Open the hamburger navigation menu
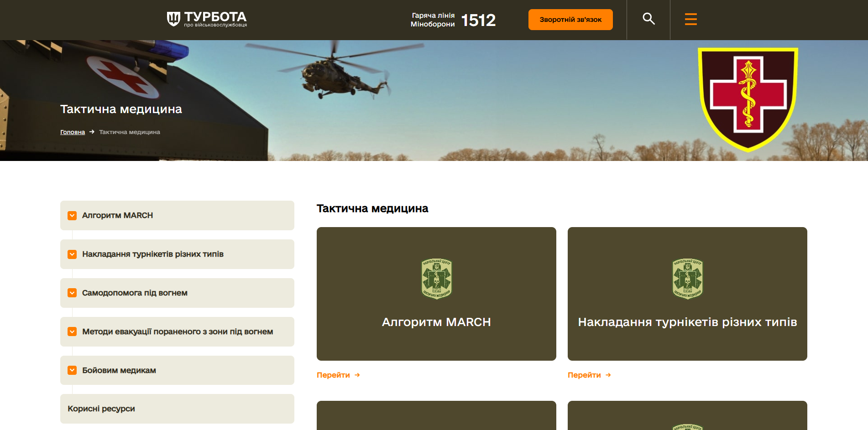 click(690, 19)
